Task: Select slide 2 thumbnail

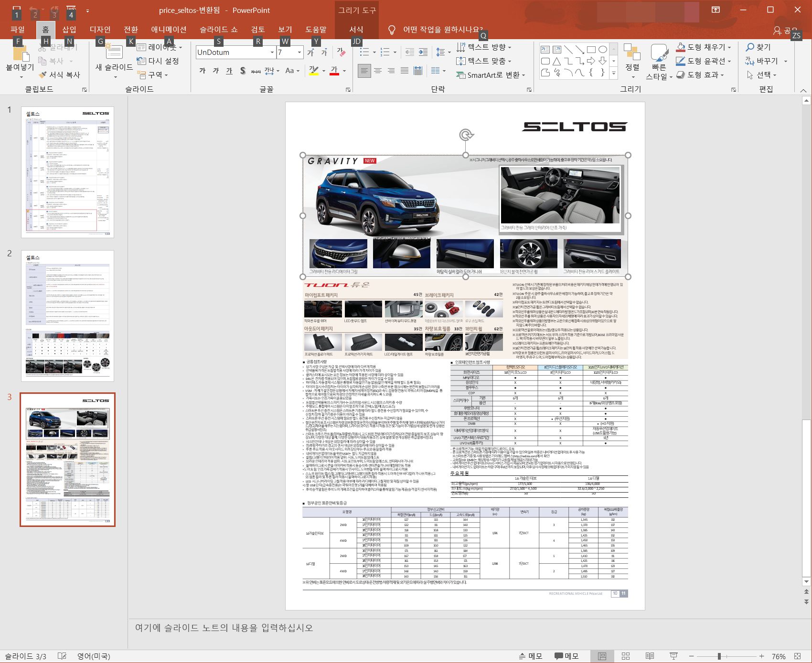Action: (67, 316)
